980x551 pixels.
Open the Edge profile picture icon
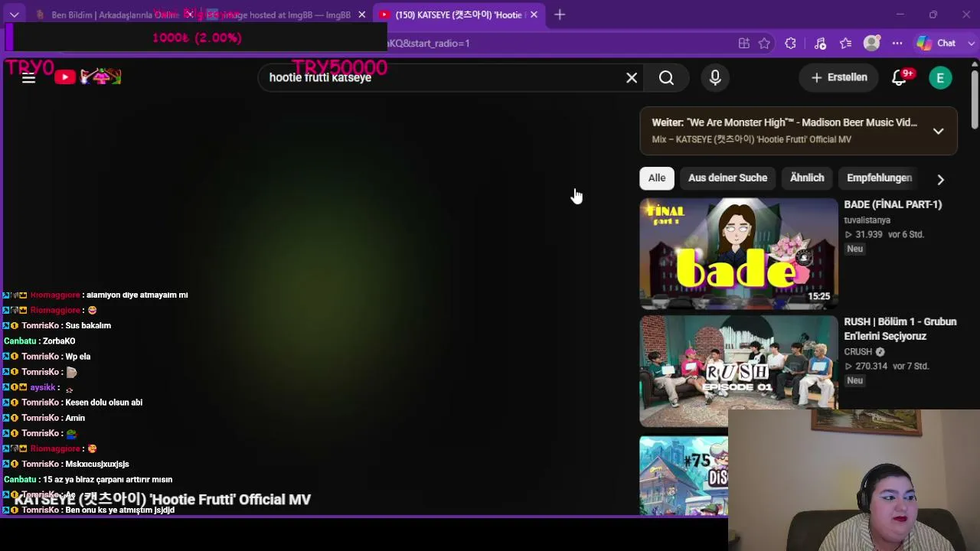[x=871, y=44]
